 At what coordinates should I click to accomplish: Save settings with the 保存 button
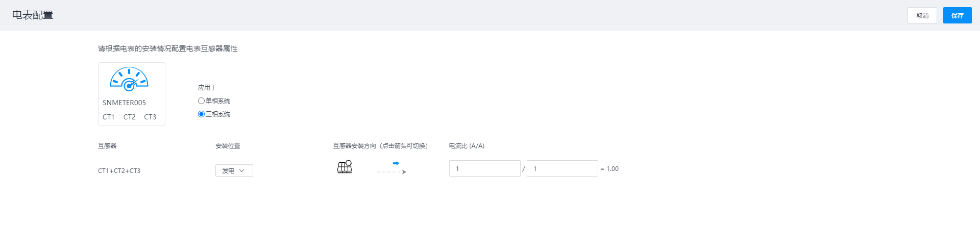coord(957,15)
